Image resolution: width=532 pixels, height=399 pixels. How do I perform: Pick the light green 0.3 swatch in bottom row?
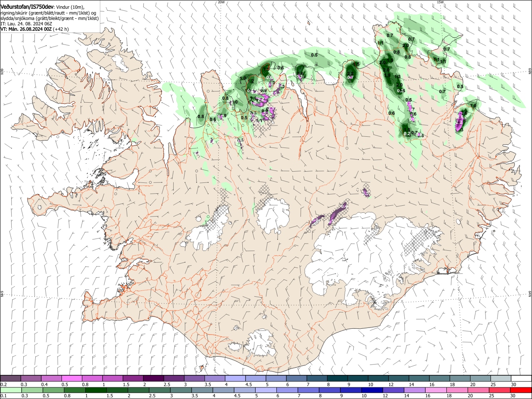32,390
